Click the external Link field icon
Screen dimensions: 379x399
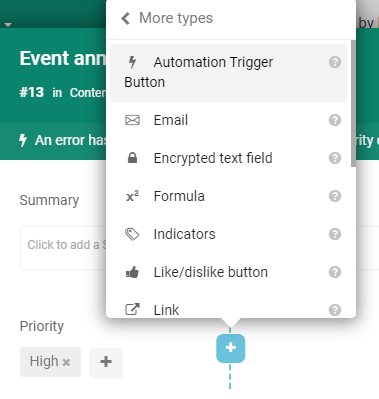[x=132, y=309]
